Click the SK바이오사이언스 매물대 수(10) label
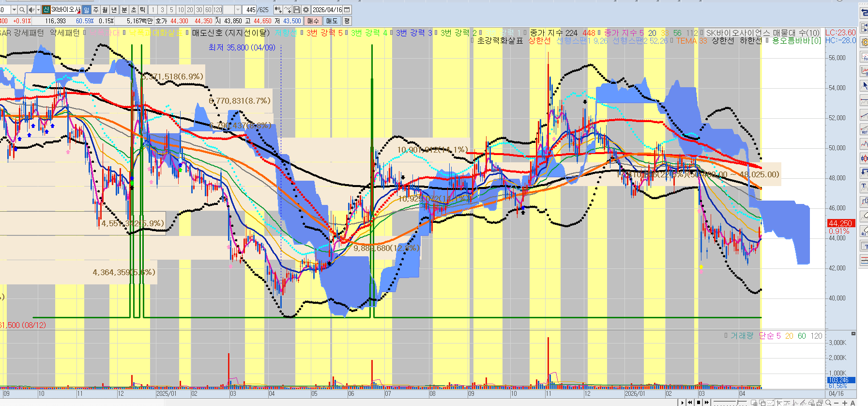This screenshot has height=406, width=868. 763,33
